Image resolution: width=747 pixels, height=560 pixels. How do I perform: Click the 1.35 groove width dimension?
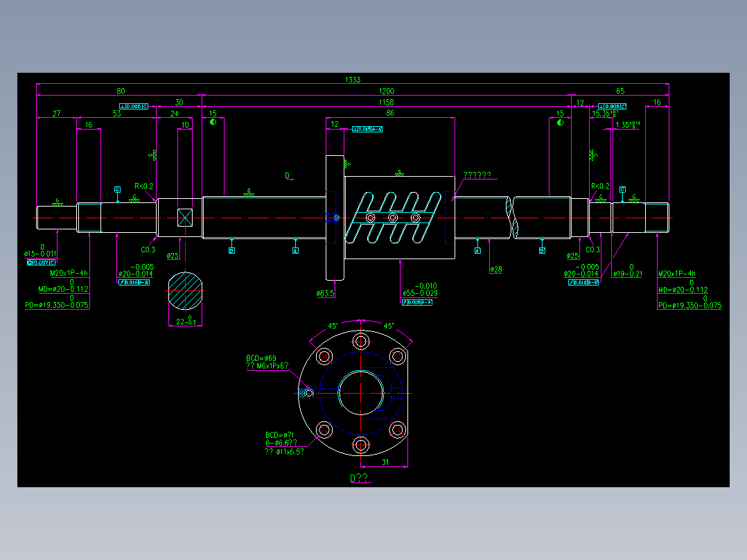coord(627,125)
